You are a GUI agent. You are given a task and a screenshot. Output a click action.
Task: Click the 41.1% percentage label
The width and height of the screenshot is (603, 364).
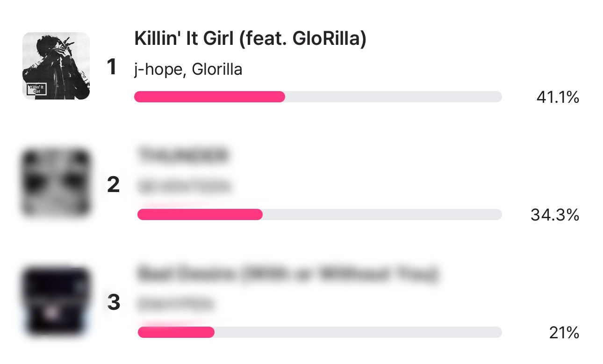tap(558, 97)
